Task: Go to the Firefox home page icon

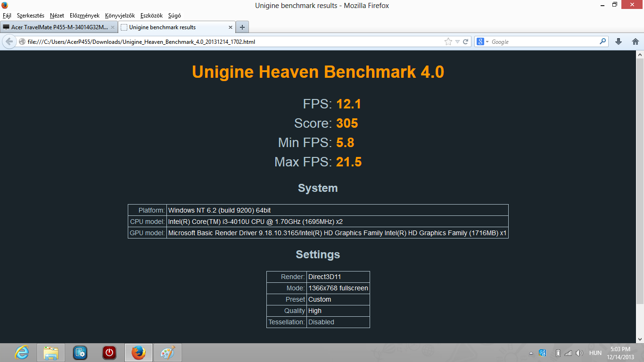Action: (635, 41)
